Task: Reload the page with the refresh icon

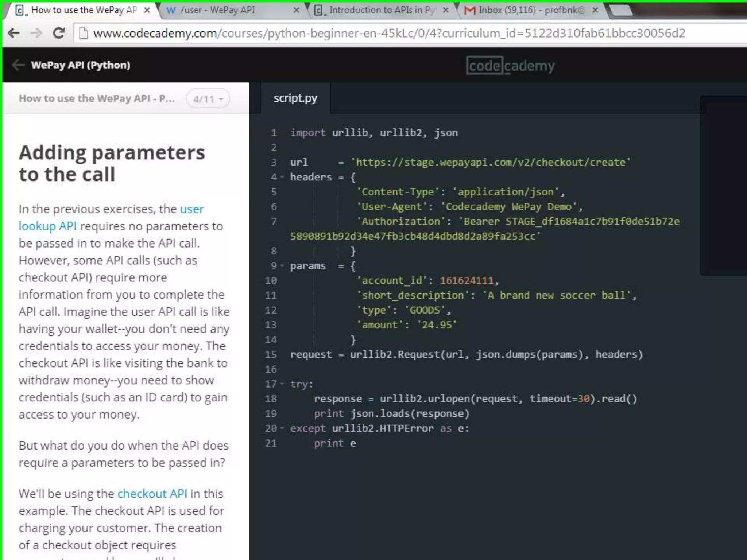Action: point(59,33)
